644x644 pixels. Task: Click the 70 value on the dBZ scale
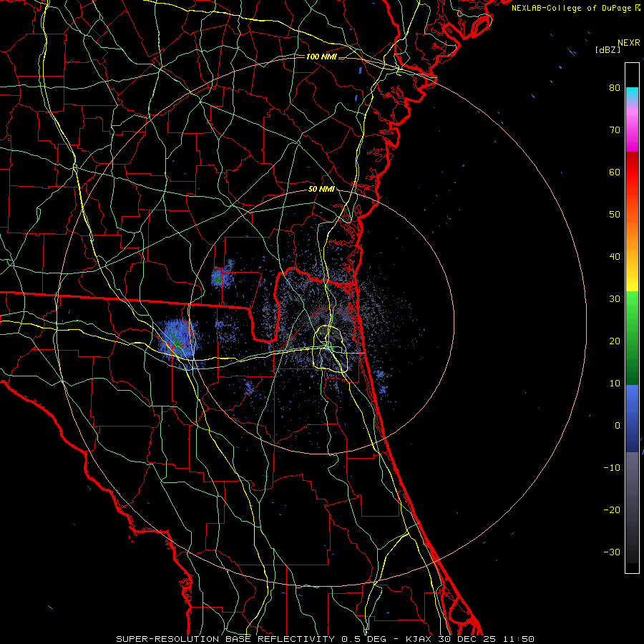point(615,130)
